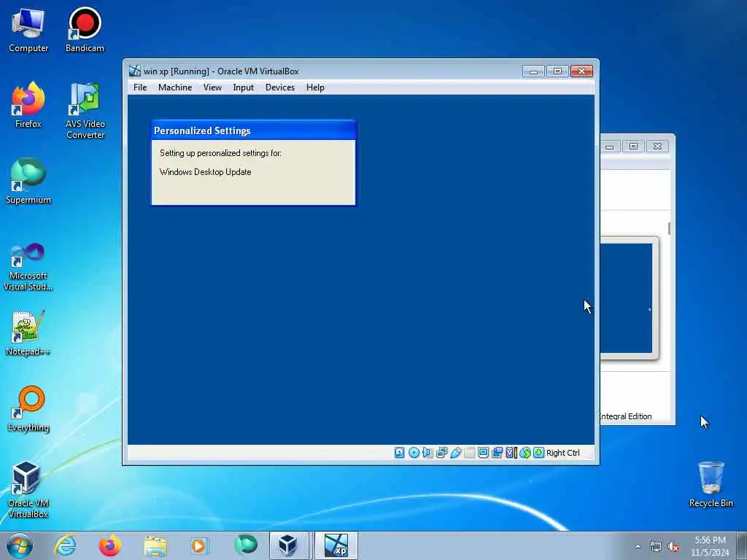Open the View menu

(212, 87)
